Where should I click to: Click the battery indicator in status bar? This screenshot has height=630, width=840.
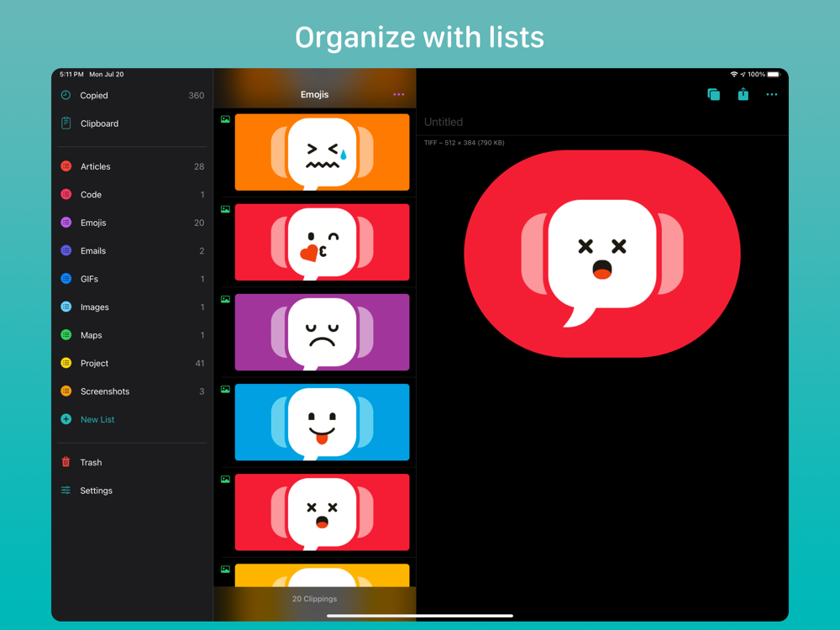tap(774, 74)
